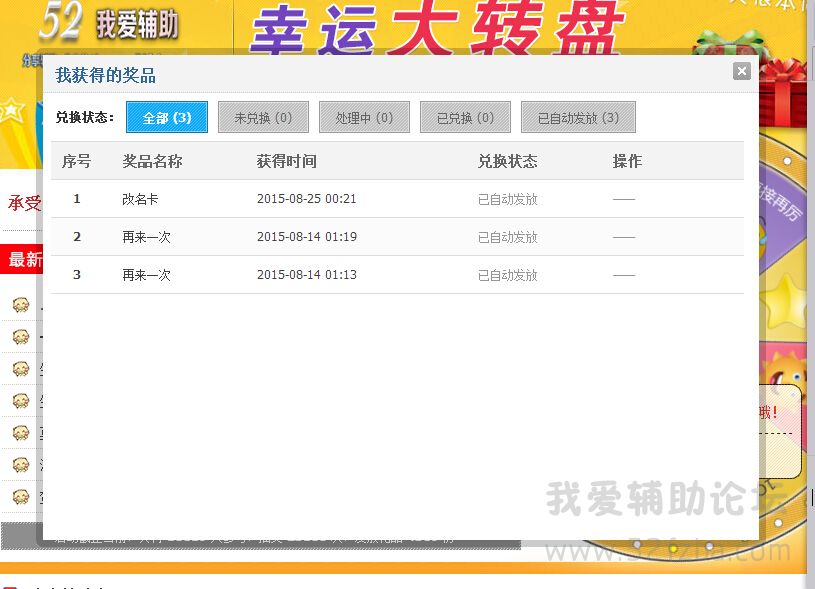This screenshot has height=589, width=815.
Task: Click the 奖品名称 column header
Action: [152, 161]
